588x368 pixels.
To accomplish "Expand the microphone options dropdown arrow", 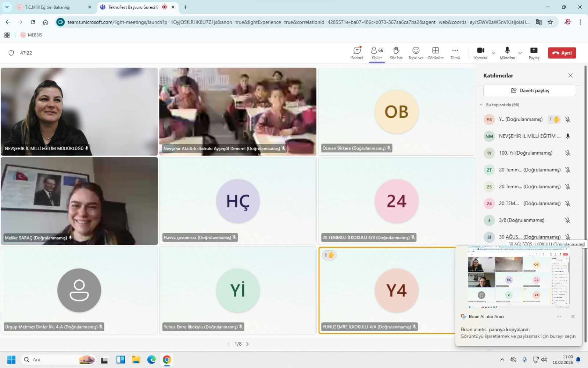I will [x=520, y=53].
